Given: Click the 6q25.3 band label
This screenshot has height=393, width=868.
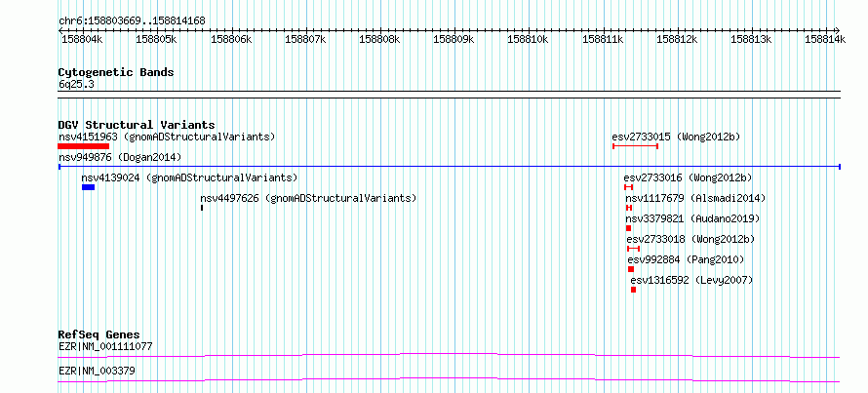Looking at the screenshot, I should pos(76,84).
